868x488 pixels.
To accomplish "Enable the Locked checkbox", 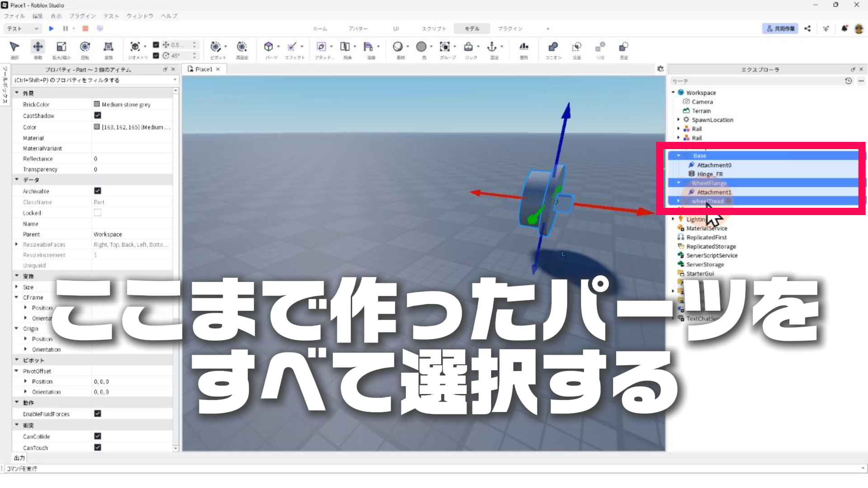I will [x=98, y=213].
